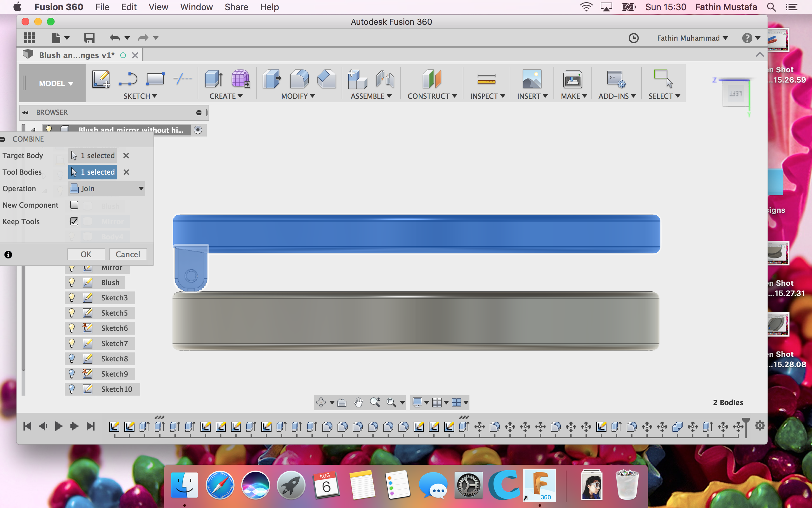The image size is (812, 508).
Task: Select the Line sketch tool
Action: [x=128, y=79]
